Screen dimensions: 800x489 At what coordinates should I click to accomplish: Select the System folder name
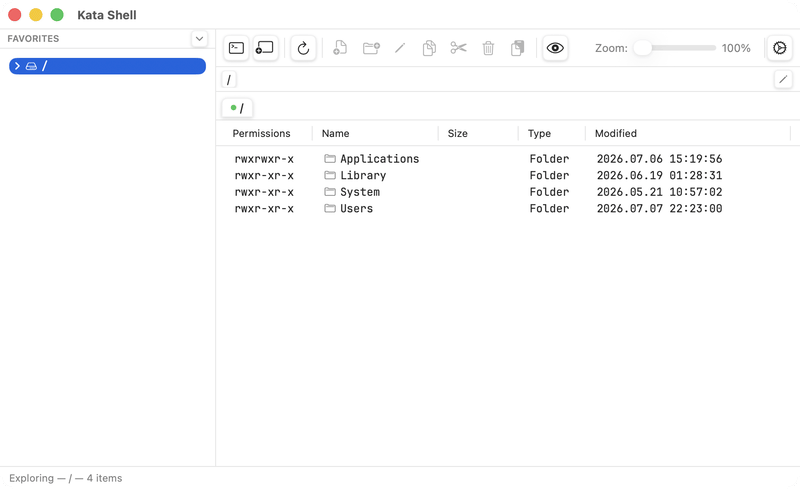tap(360, 192)
